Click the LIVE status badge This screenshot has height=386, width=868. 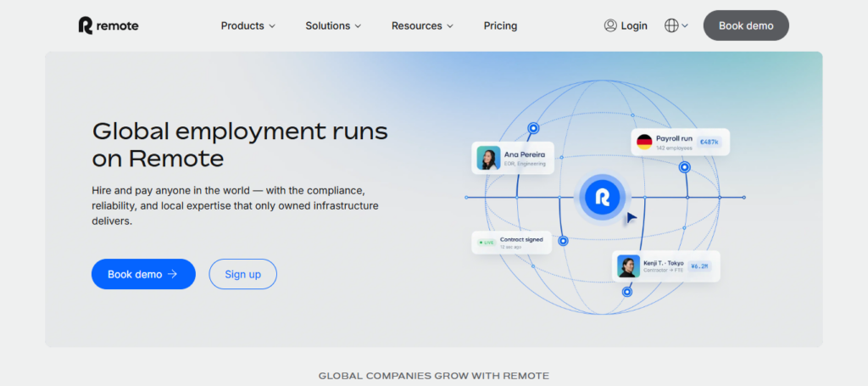point(486,243)
